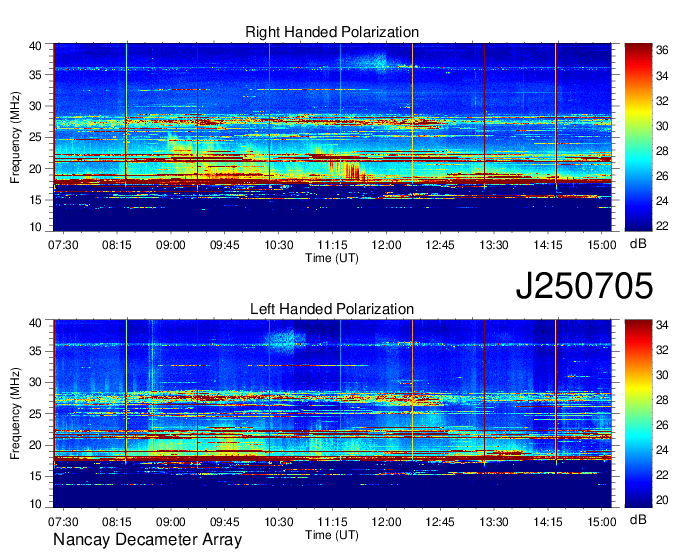The height and width of the screenshot is (552, 680).
Task: Click the 22 value on the upper colorbar
Action: [x=662, y=226]
